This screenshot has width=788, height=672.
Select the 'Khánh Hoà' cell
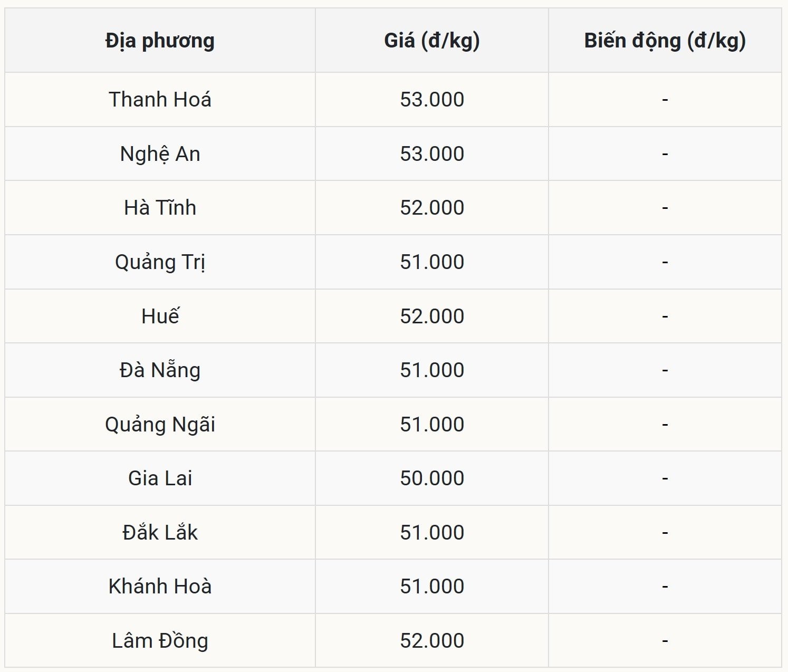pyautogui.click(x=160, y=587)
